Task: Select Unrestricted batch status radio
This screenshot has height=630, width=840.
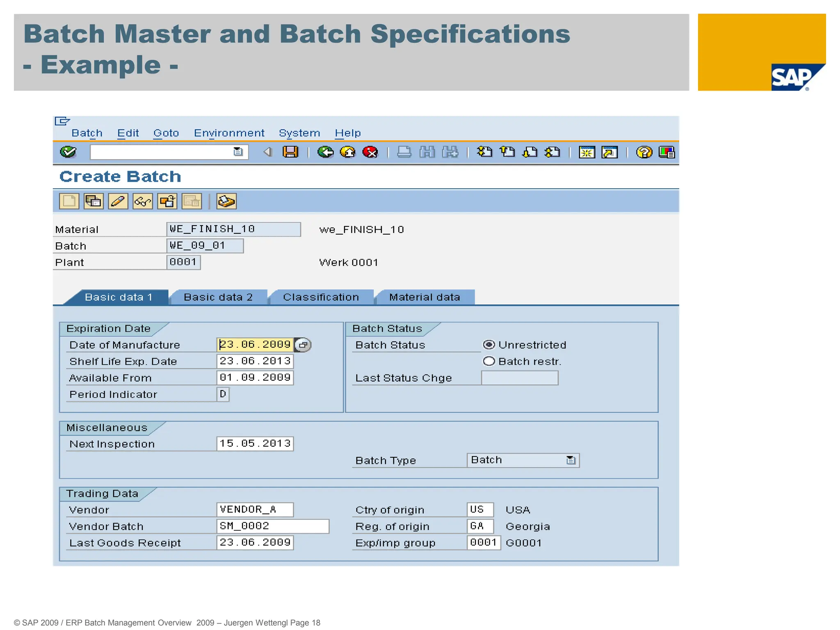Action: (x=489, y=345)
